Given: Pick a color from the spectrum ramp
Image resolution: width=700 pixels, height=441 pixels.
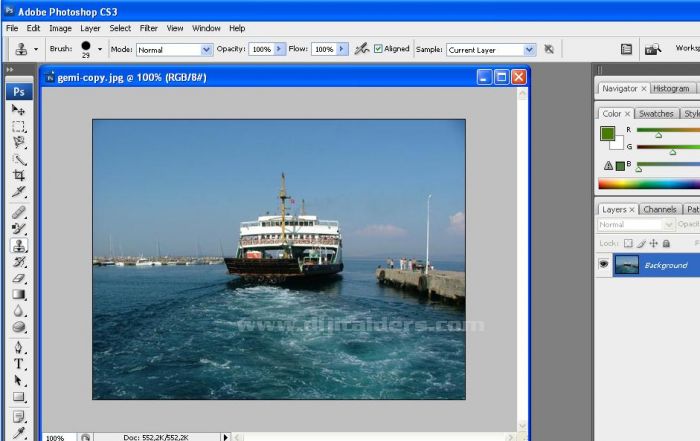Looking at the screenshot, I should [649, 184].
